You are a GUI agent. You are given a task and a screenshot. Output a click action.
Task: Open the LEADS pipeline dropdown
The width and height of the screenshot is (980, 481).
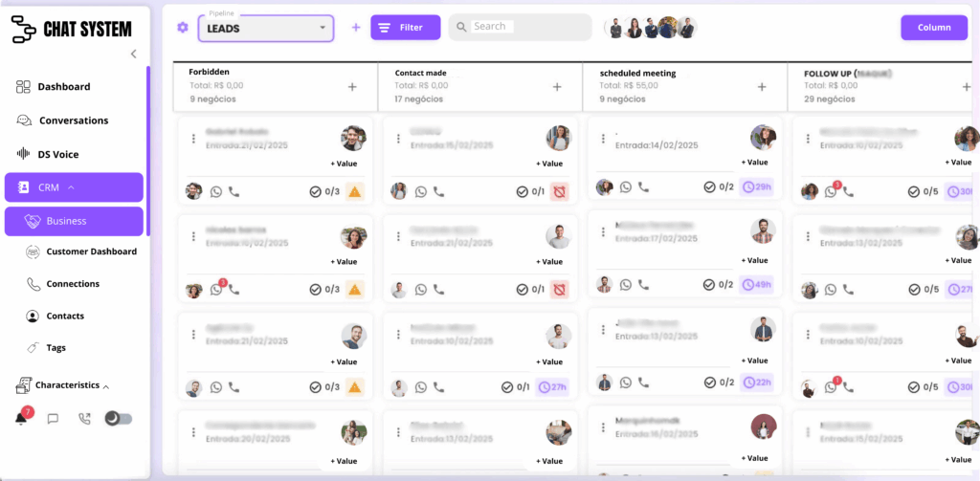[x=266, y=28]
